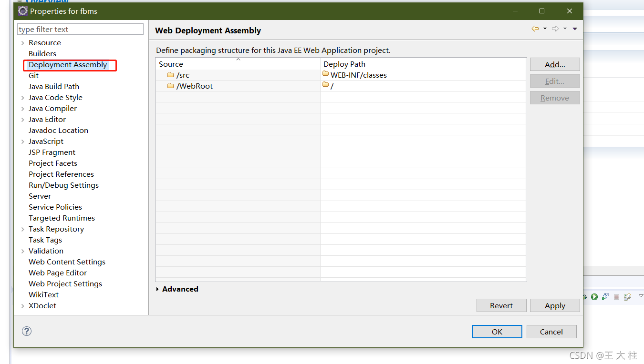
Task: Expand the Resource tree node
Action: click(x=22, y=43)
